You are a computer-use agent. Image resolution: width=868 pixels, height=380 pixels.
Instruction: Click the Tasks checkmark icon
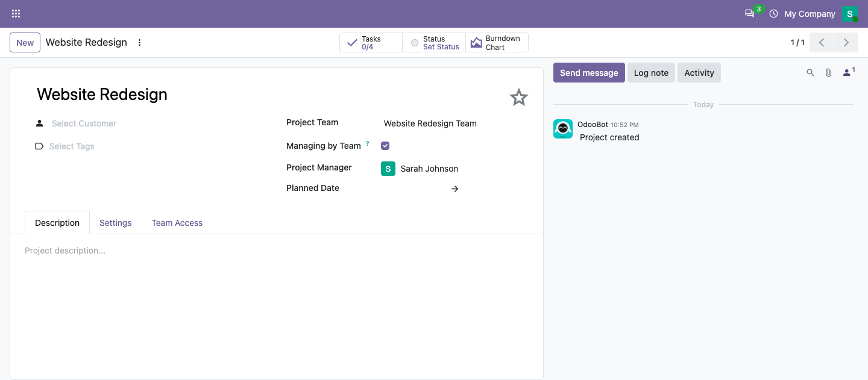coord(353,43)
